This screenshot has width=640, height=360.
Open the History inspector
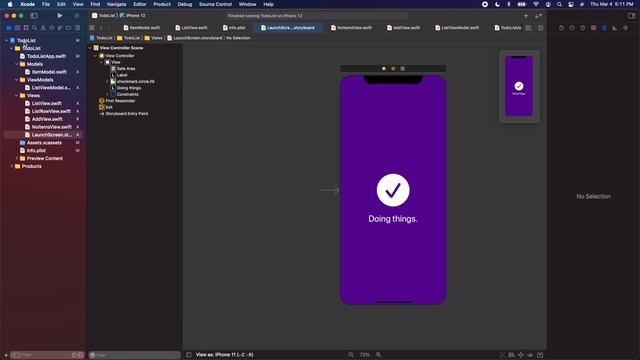point(572,28)
